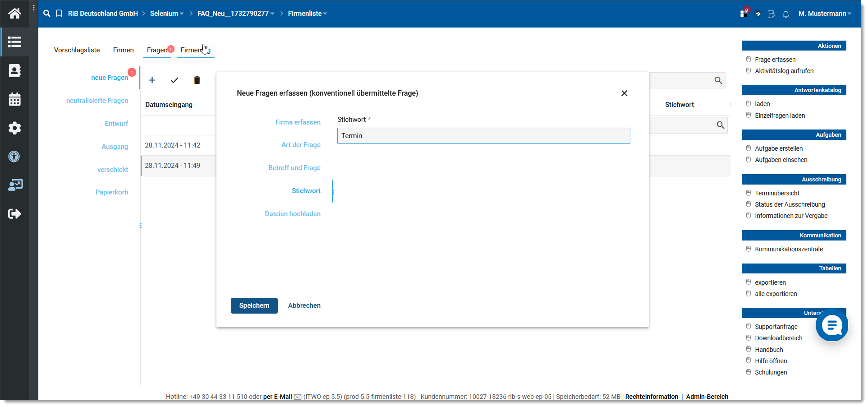Click Abbrechen to cancel the dialog
The height and width of the screenshot is (407, 868).
[304, 305]
